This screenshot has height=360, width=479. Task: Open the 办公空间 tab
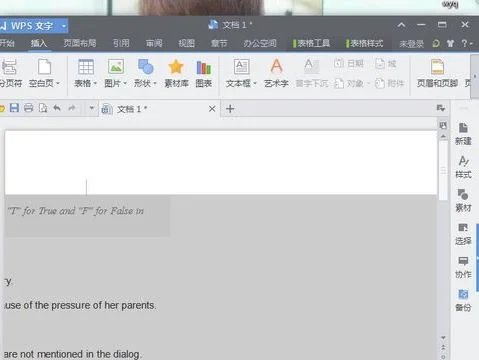pos(260,43)
